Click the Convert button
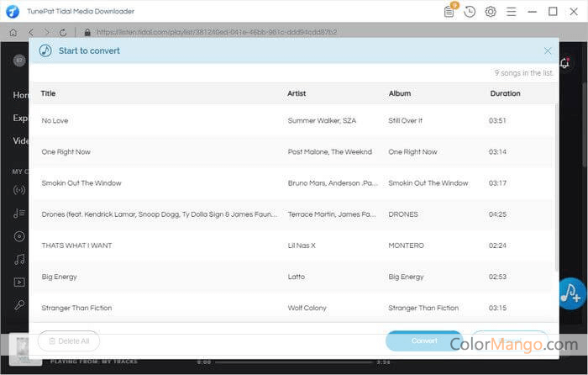 coord(424,341)
